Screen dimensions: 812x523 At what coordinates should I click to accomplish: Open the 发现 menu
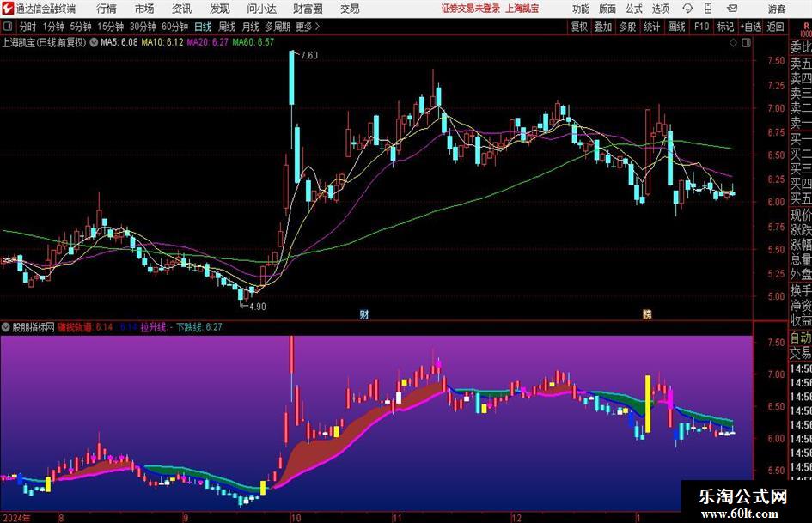(220, 9)
